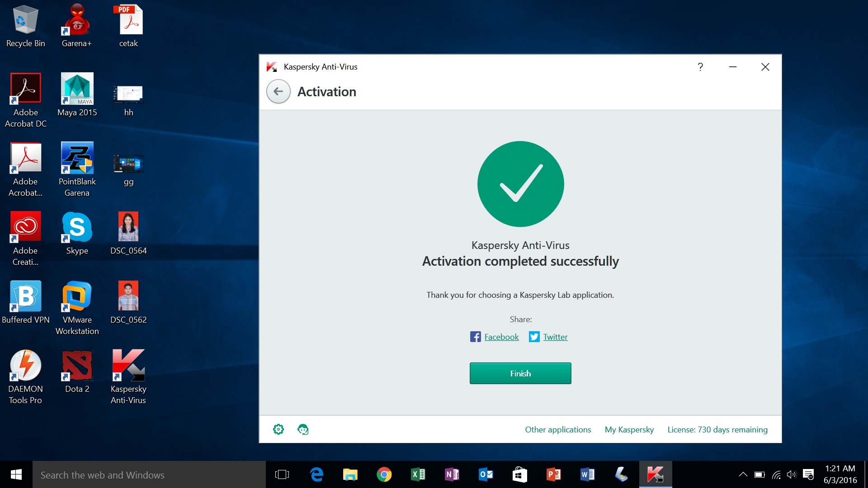Screen dimensions: 868x488
Task: Click License: 730 days remaining
Action: pyautogui.click(x=717, y=430)
